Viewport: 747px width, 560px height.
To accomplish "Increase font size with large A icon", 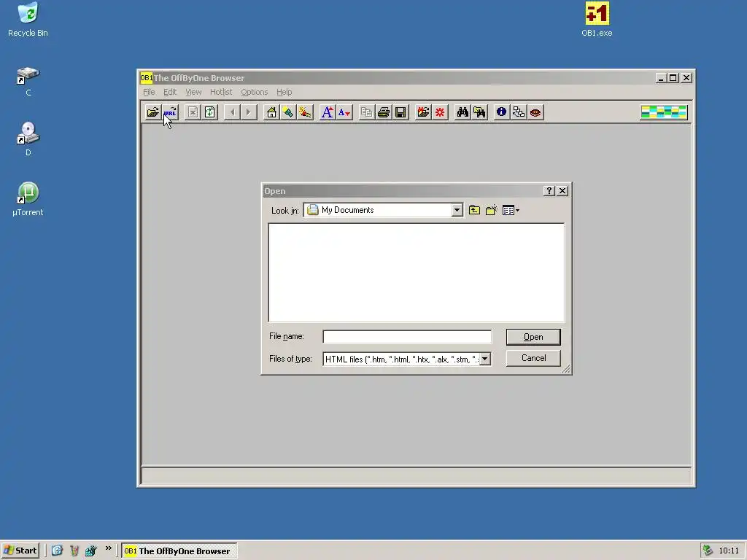I will coord(328,112).
